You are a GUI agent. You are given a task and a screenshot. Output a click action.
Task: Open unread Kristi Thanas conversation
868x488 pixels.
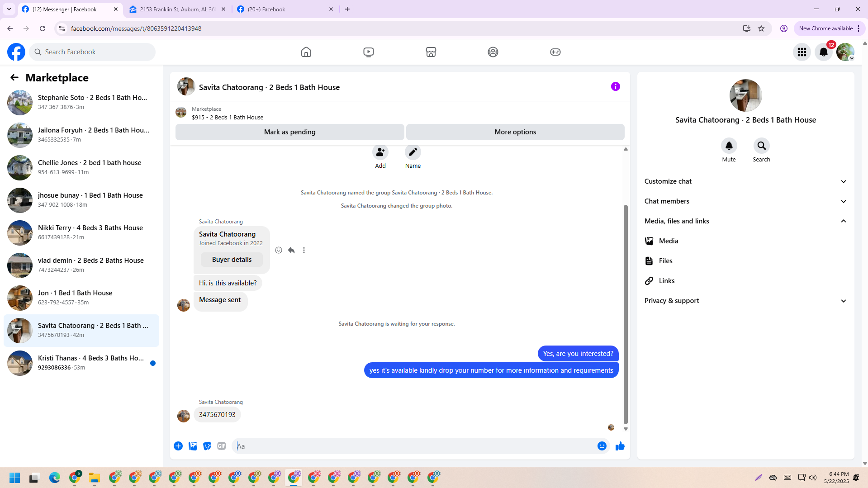point(81,363)
